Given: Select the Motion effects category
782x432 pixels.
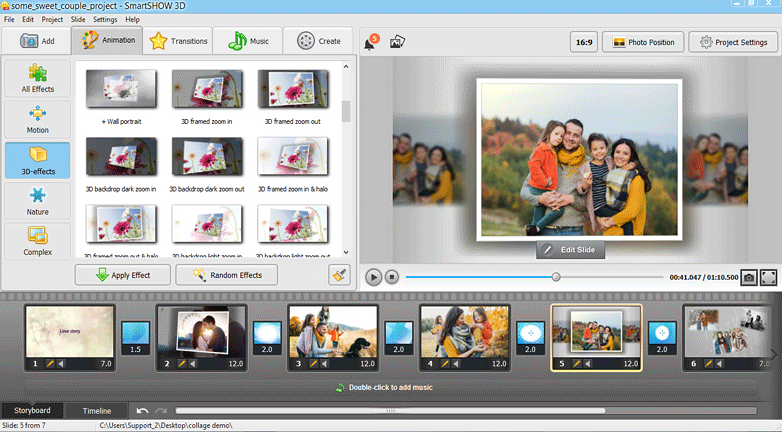Looking at the screenshot, I should (37, 119).
